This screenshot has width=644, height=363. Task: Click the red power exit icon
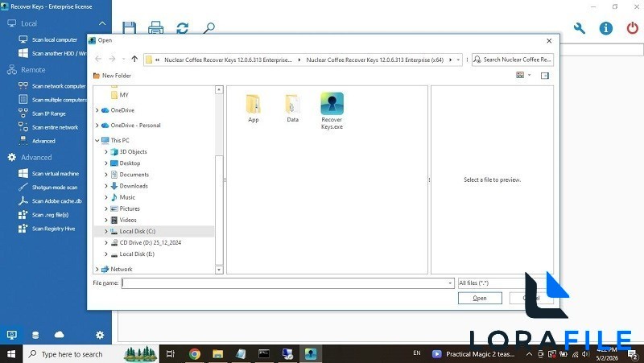click(633, 28)
